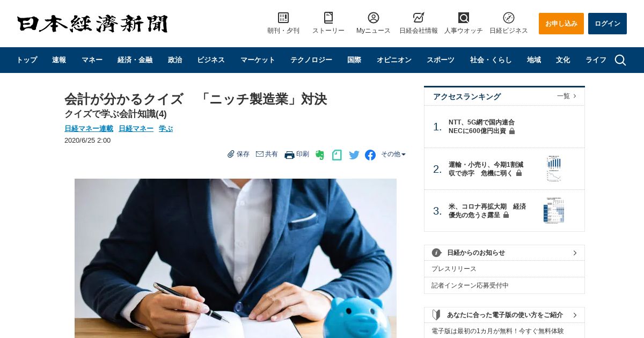The width and height of the screenshot is (644, 338).
Task: Open the 日経マネー連載 topic link
Action: (x=89, y=129)
